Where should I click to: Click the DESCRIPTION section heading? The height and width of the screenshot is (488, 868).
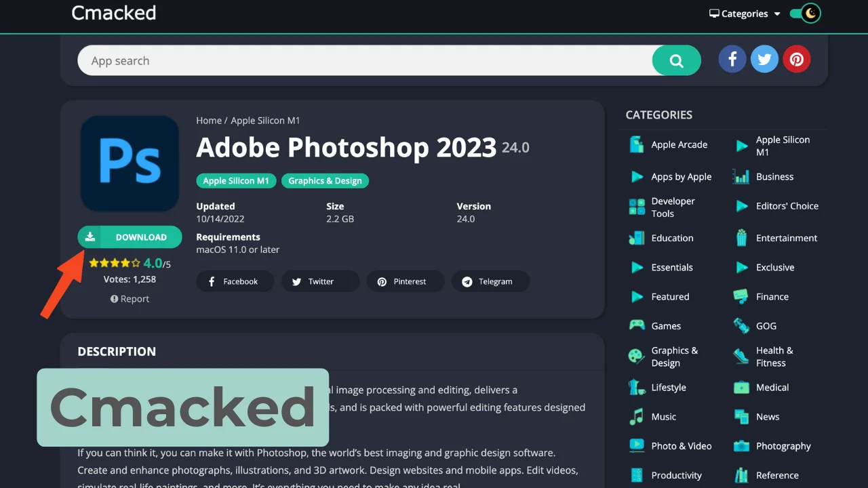pyautogui.click(x=117, y=351)
